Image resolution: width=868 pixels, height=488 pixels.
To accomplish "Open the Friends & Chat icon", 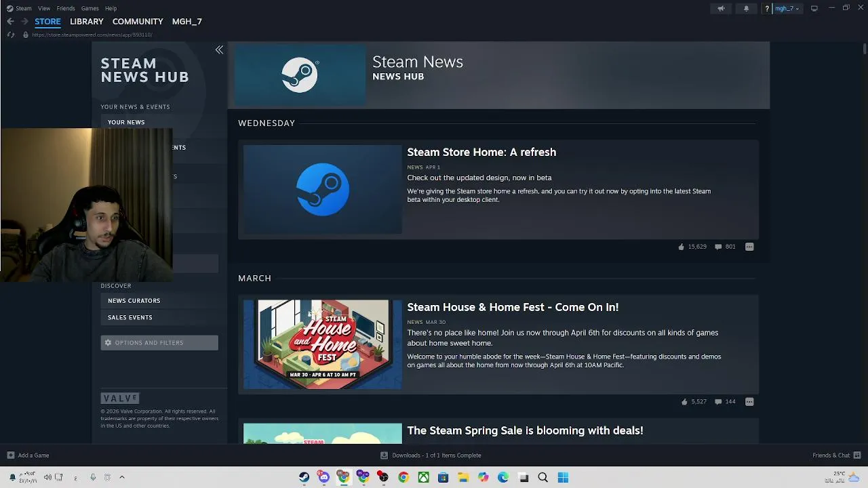I will (857, 455).
